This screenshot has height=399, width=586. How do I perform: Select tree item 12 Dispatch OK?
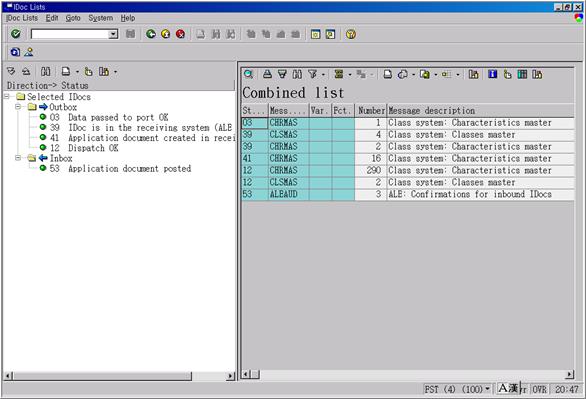(84, 148)
